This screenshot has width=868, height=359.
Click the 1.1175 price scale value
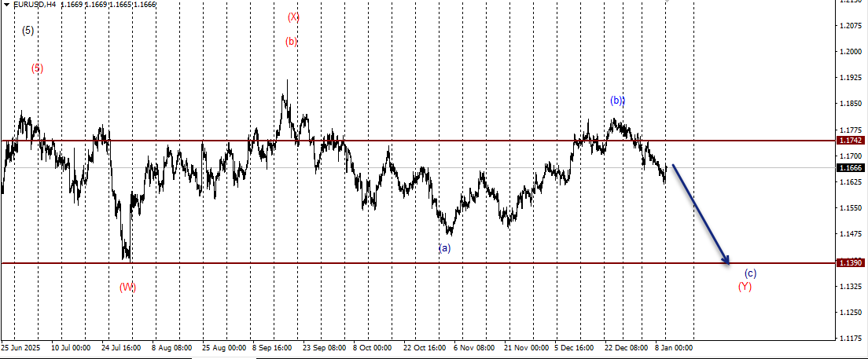click(850, 338)
